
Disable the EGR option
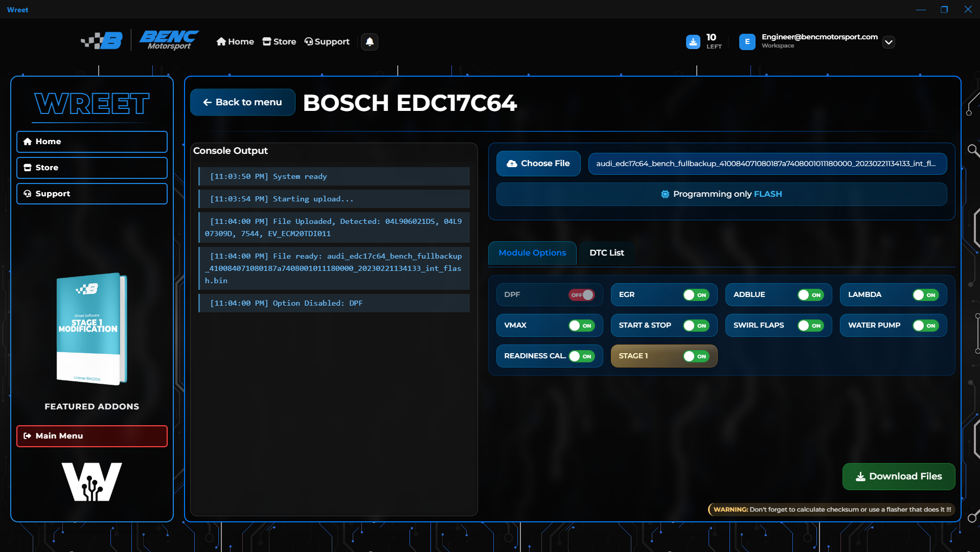(x=696, y=295)
